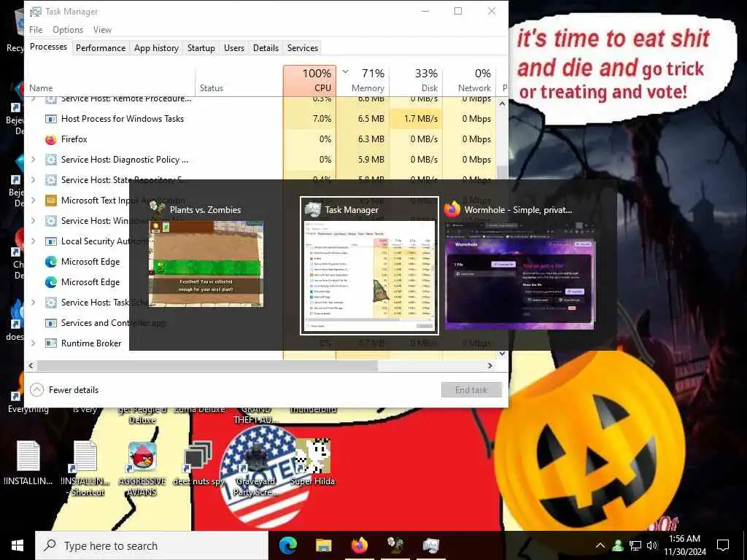Click the Services and Controller app icon
This screenshot has width=747, height=560.
(50, 323)
